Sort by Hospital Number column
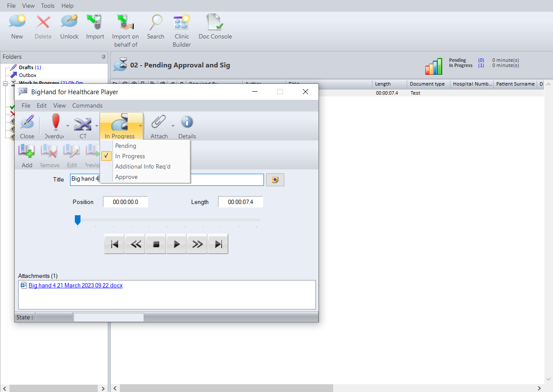553x392 pixels. 472,84
